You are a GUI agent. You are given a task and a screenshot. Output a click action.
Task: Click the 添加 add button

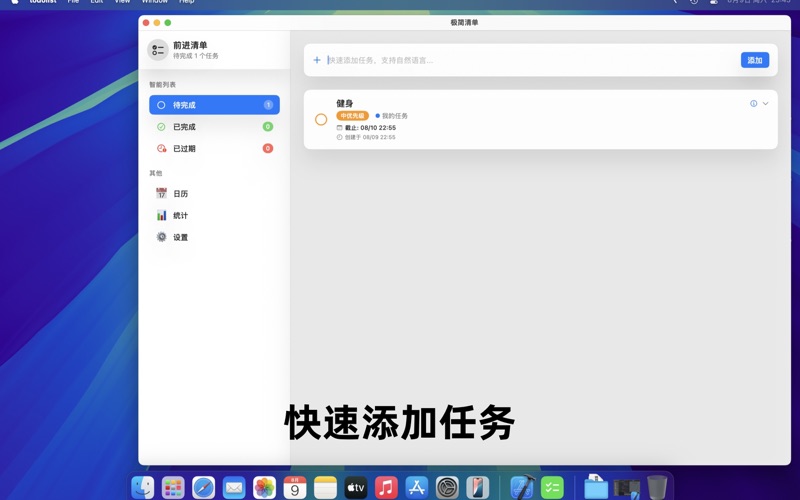click(x=755, y=60)
